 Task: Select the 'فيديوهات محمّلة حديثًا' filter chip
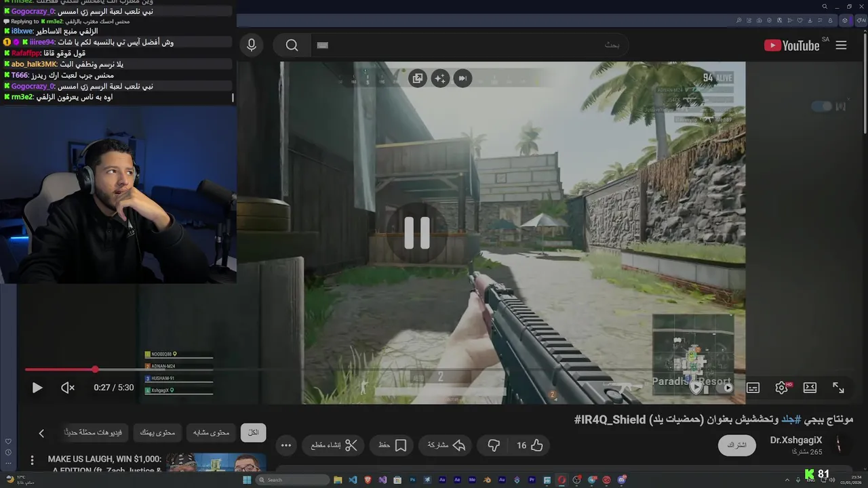(94, 432)
